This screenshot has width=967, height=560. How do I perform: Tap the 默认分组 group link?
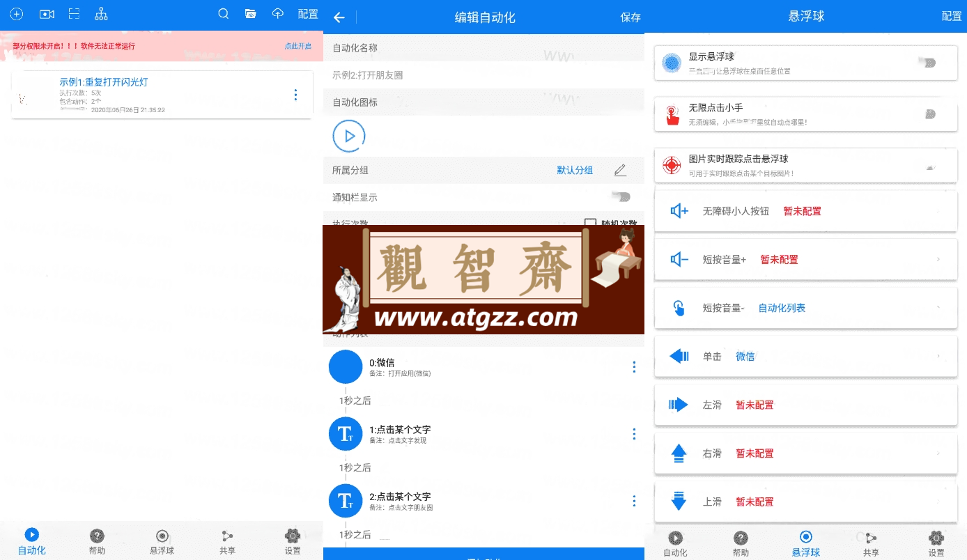tap(575, 170)
